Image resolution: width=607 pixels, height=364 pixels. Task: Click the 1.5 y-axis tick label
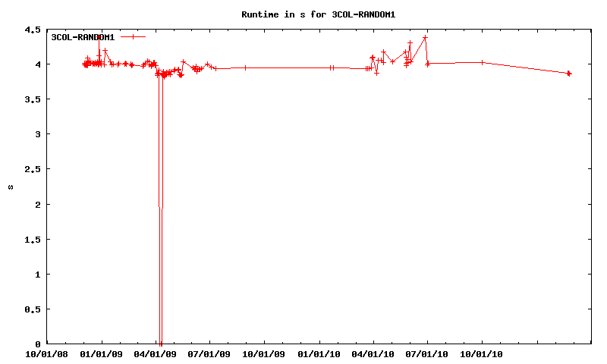coord(33,240)
